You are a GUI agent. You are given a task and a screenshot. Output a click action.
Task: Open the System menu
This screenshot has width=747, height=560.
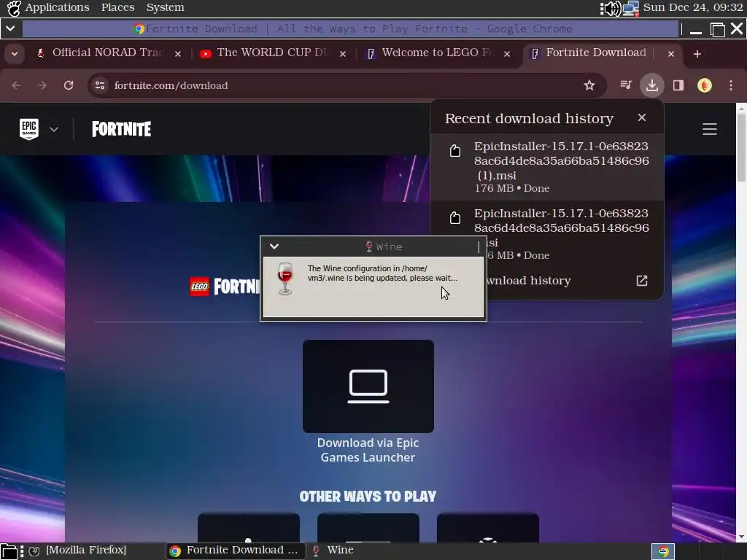(165, 7)
